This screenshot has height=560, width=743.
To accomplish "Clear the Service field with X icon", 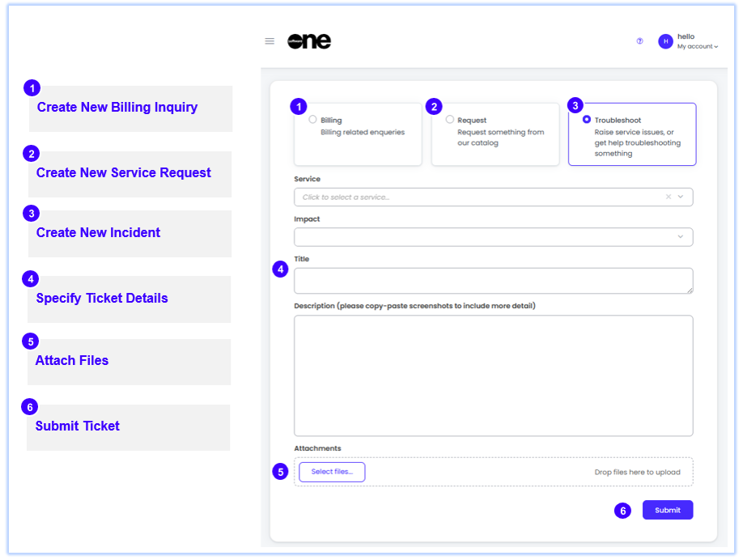I will click(669, 197).
